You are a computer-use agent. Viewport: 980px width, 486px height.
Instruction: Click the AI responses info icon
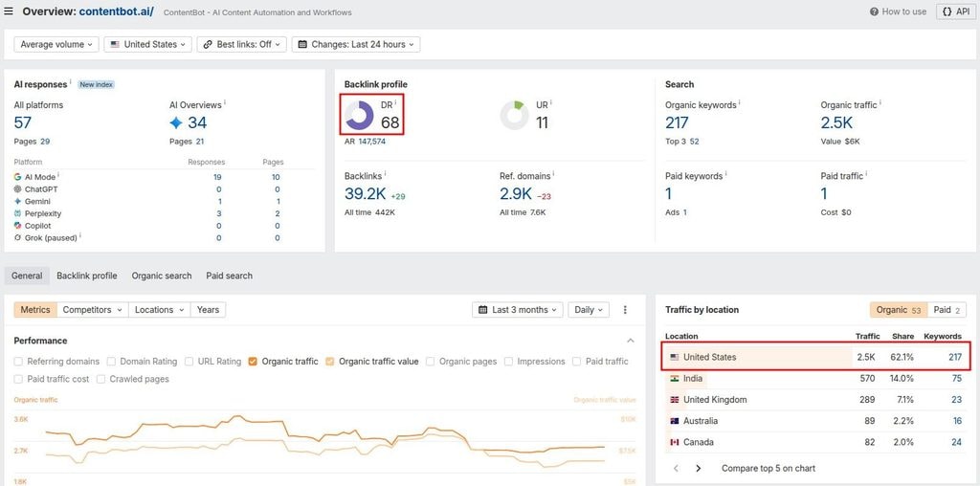point(71,82)
